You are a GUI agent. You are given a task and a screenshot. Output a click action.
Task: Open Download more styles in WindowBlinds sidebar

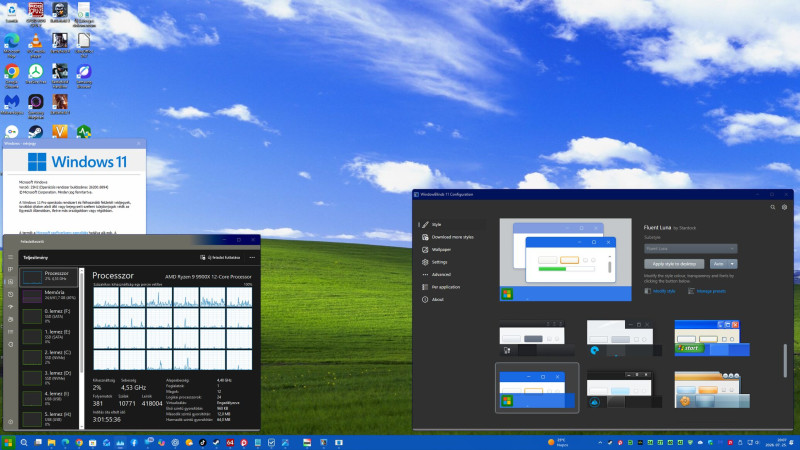pos(452,237)
